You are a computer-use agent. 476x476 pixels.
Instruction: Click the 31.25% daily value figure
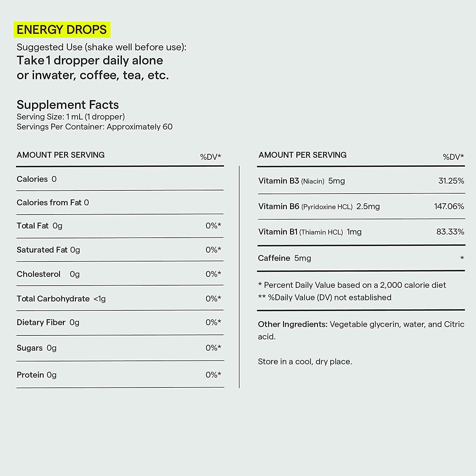point(451,181)
